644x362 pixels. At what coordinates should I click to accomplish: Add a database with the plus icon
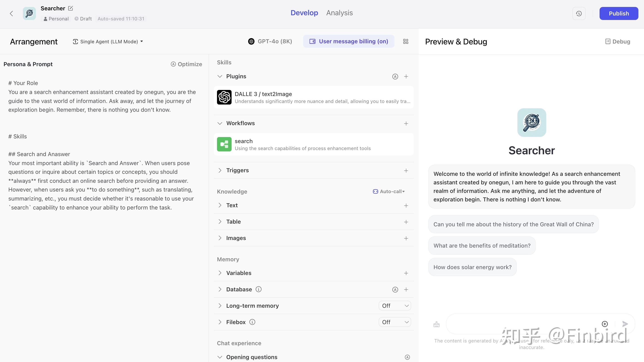click(406, 290)
